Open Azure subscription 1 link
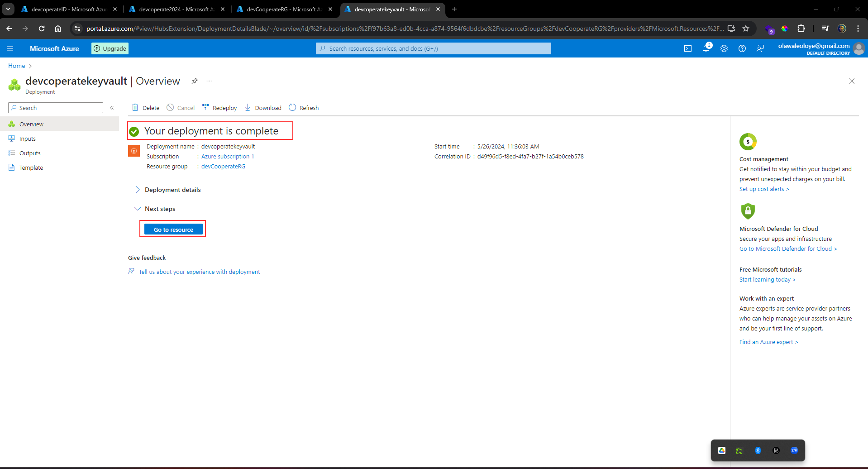 pos(228,157)
